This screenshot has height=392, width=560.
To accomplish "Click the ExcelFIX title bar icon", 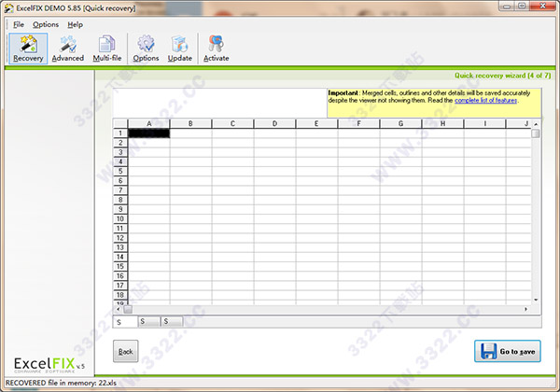I will (9, 7).
